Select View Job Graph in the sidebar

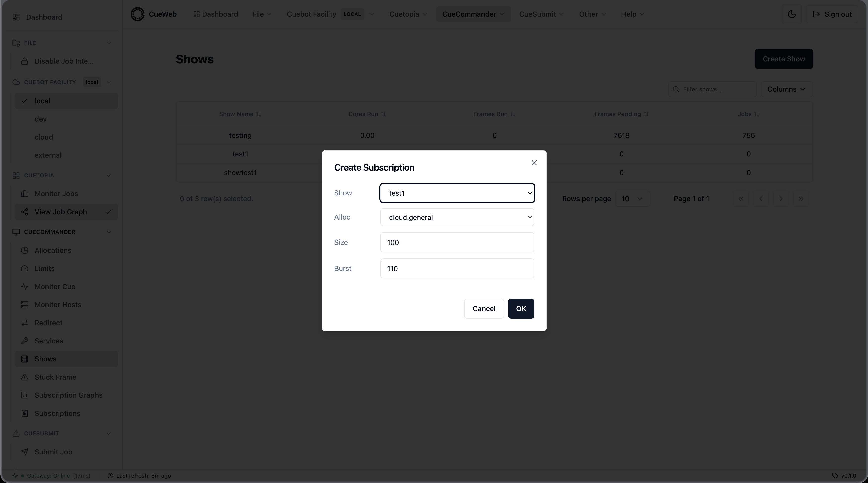(x=66, y=212)
